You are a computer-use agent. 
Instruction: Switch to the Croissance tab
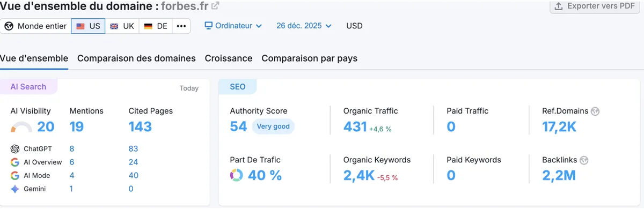229,58
